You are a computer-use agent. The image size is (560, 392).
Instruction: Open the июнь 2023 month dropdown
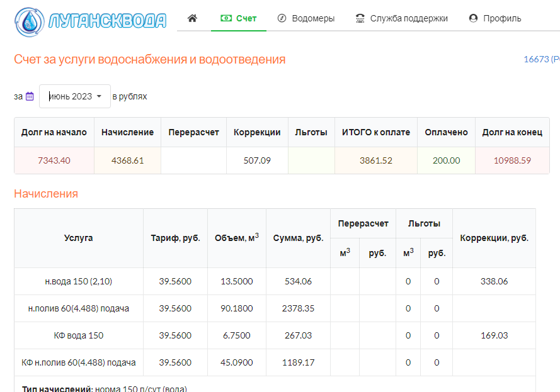coord(75,96)
